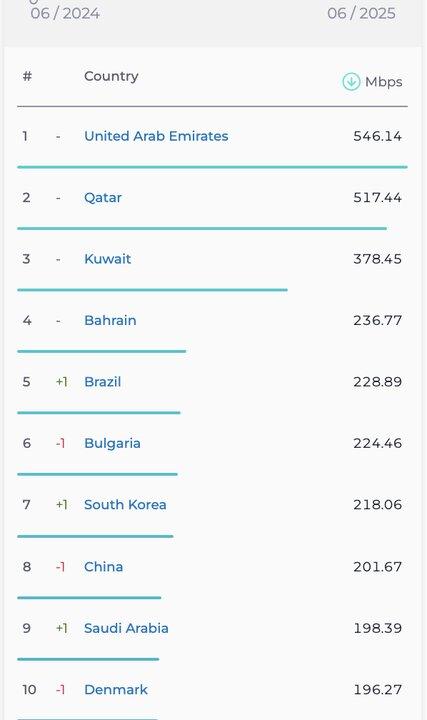This screenshot has height=720, width=427.
Task: Click the United Arab Emirates speed bar
Action: [x=212, y=167]
